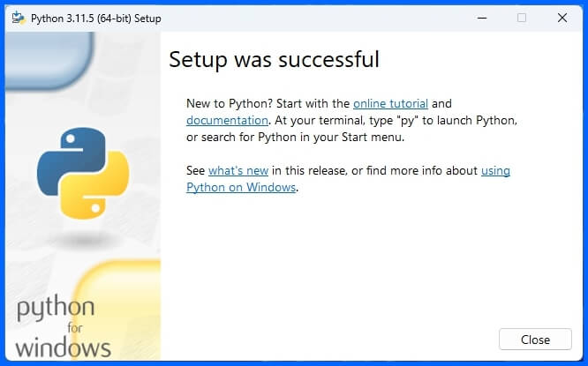Click the "Python 3.11.5 (64-bit) Setup" title text
588x366 pixels.
(96, 19)
